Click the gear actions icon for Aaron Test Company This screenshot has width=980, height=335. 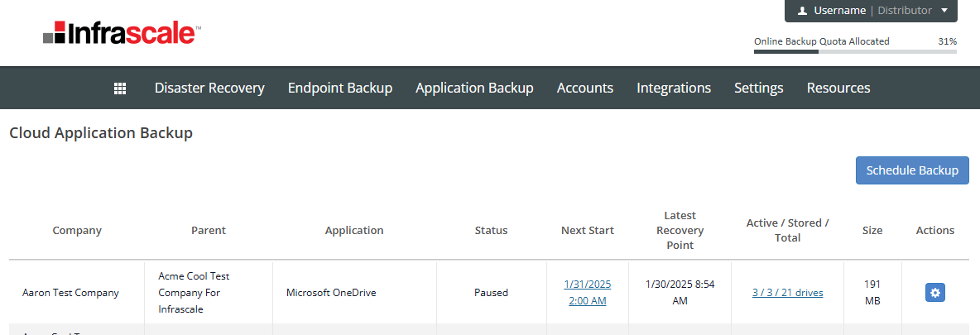(935, 293)
